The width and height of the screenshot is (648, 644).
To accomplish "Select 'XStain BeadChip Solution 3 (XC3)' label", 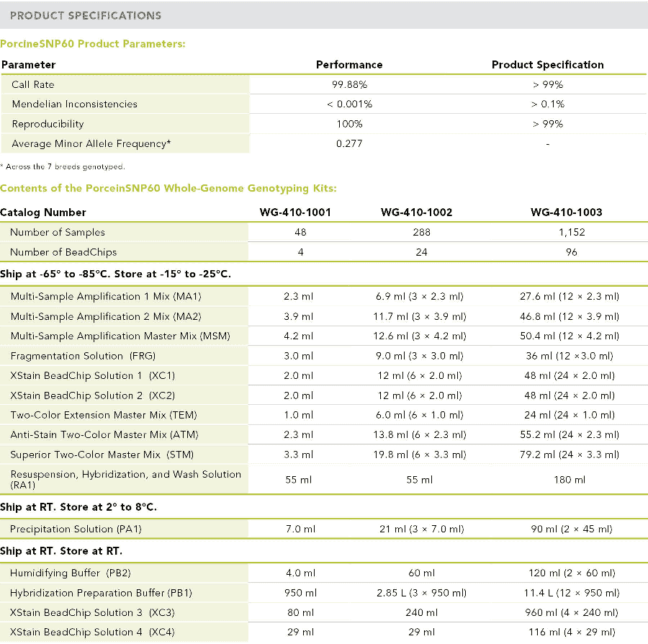I will coord(92,612).
